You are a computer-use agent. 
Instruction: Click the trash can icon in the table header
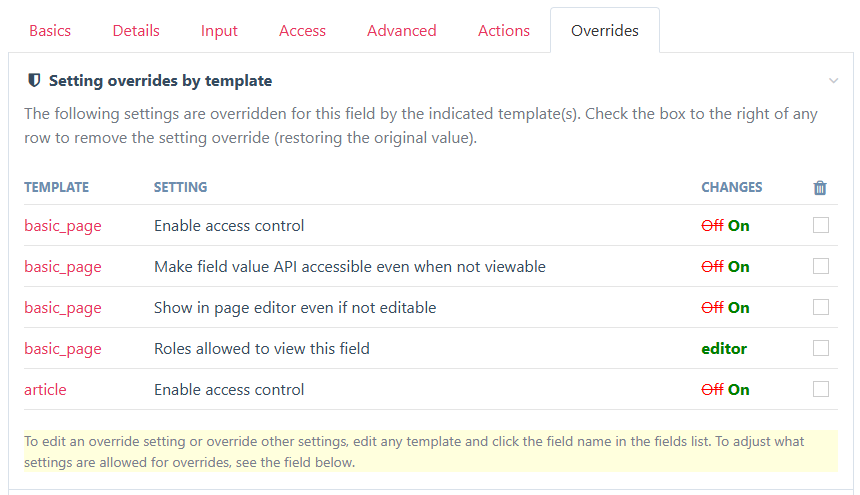click(x=820, y=188)
